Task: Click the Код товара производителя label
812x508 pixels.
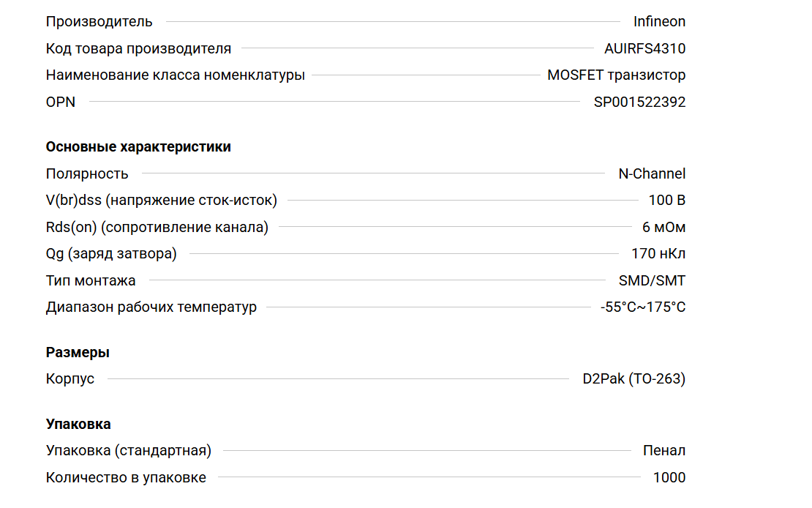Action: [x=138, y=49]
